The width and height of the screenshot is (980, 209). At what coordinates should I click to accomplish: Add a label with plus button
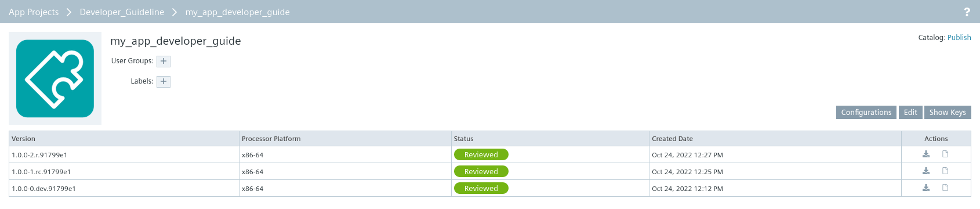pyautogui.click(x=164, y=81)
